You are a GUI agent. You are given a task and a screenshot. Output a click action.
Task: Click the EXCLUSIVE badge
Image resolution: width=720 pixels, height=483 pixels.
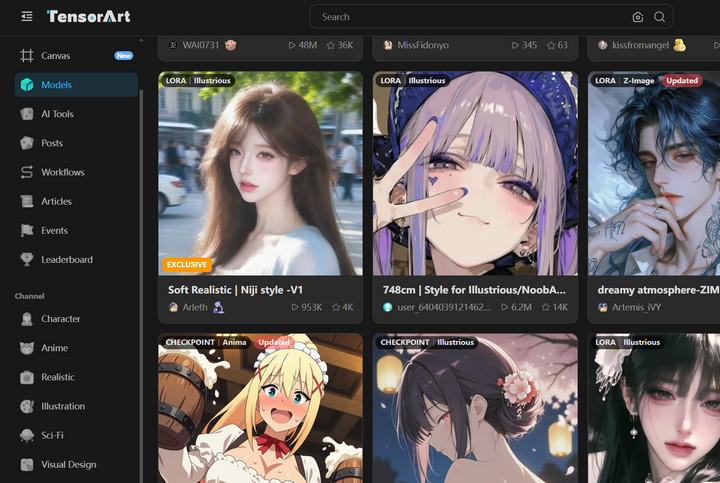[186, 264]
